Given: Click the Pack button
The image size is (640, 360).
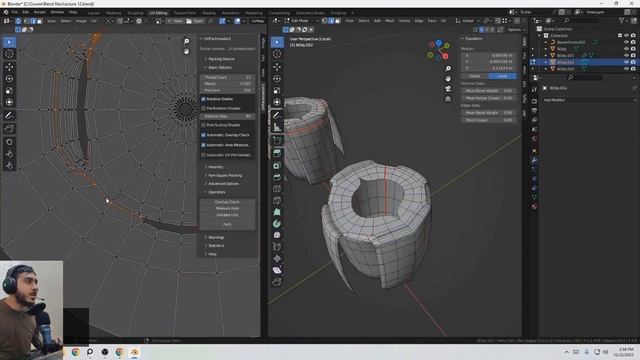Looking at the screenshot, I should pyautogui.click(x=227, y=224).
